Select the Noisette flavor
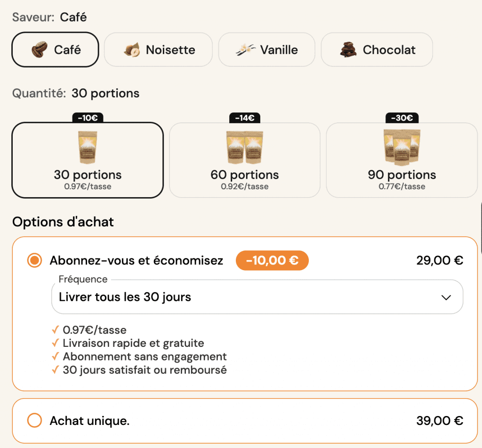This screenshot has height=448, width=482. pos(158,49)
